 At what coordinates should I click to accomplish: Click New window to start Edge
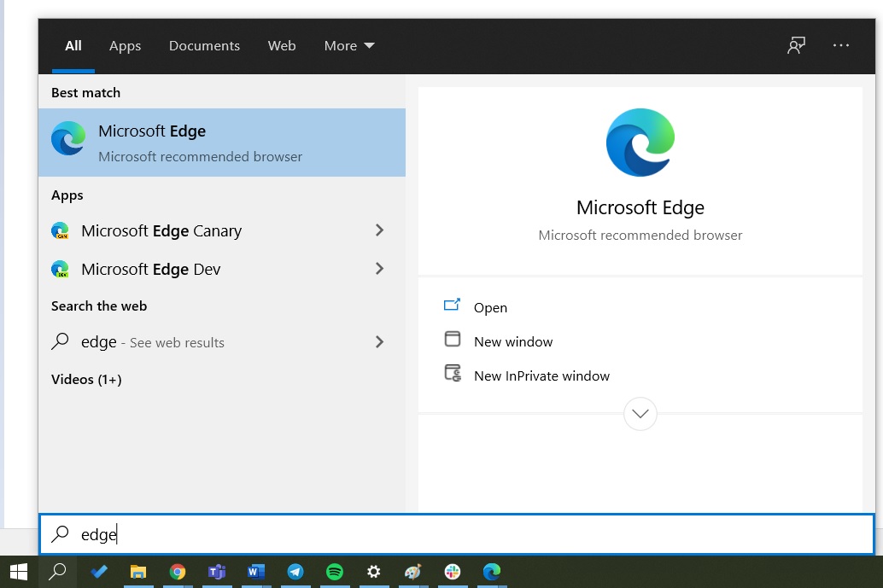(x=513, y=340)
